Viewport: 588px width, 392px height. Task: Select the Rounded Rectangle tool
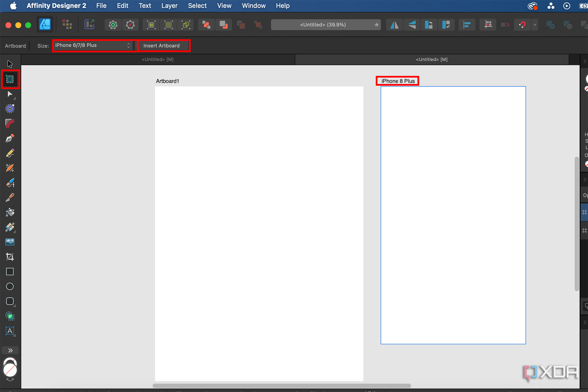(10, 301)
